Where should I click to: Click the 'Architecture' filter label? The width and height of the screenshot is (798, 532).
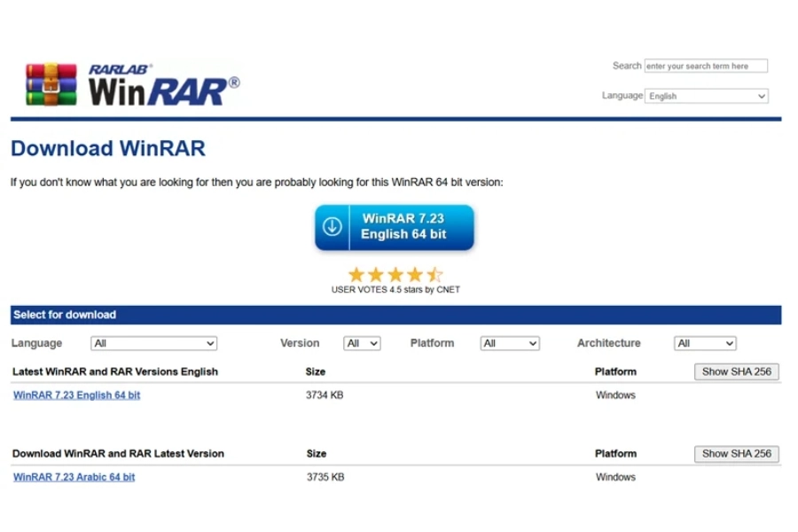point(608,343)
